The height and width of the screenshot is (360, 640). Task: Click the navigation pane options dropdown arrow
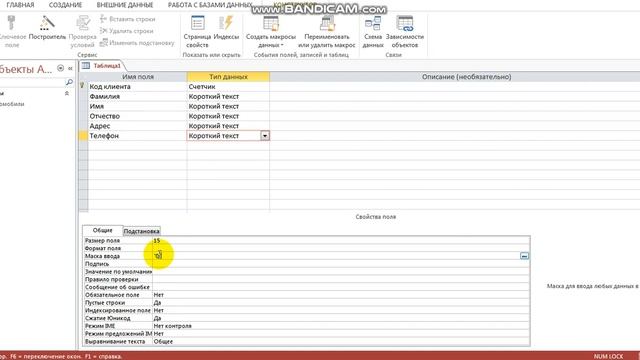(60, 69)
